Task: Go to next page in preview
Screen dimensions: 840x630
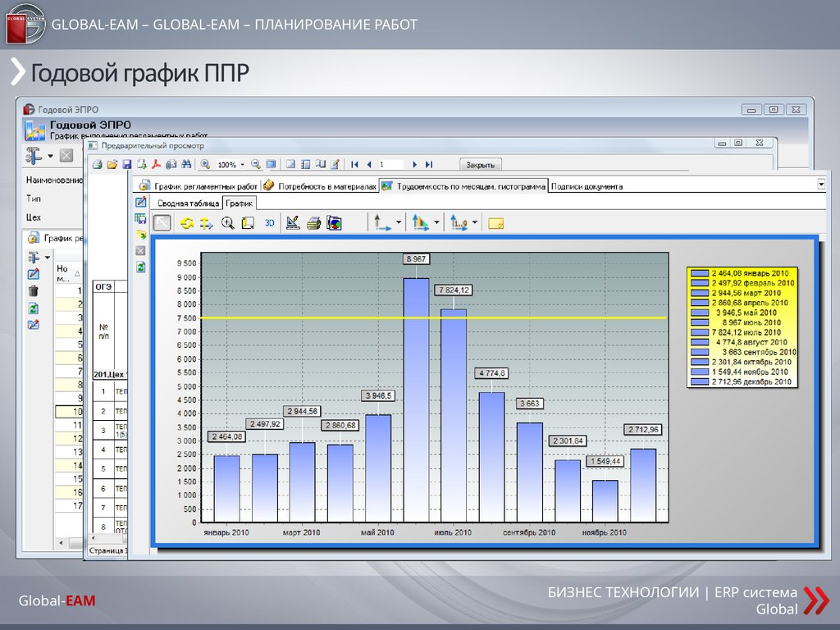Action: 414,164
